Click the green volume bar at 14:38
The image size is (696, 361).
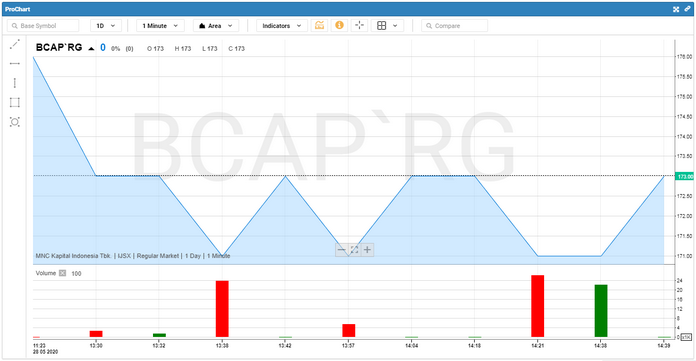click(x=601, y=311)
